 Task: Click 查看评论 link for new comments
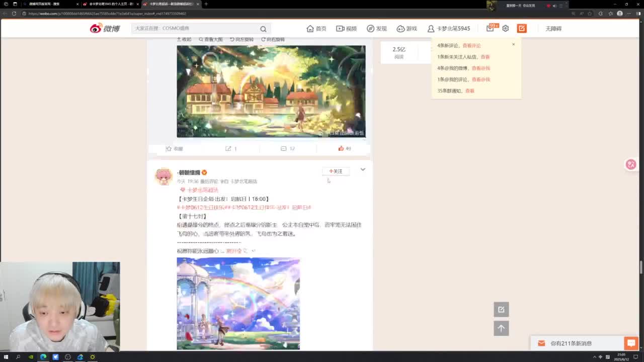(x=471, y=46)
